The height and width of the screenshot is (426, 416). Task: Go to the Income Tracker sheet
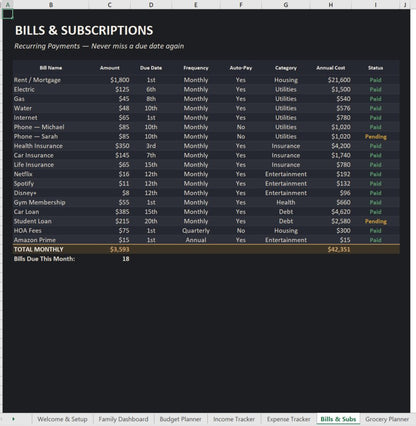tap(234, 419)
